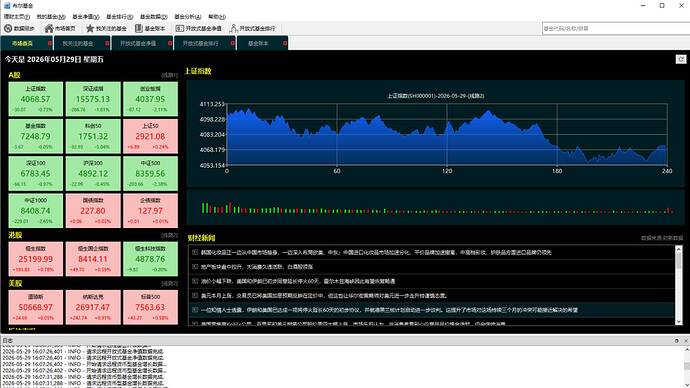690x388 pixels.
Task: Select the 基金指数 7248.79 card
Action: (36, 136)
